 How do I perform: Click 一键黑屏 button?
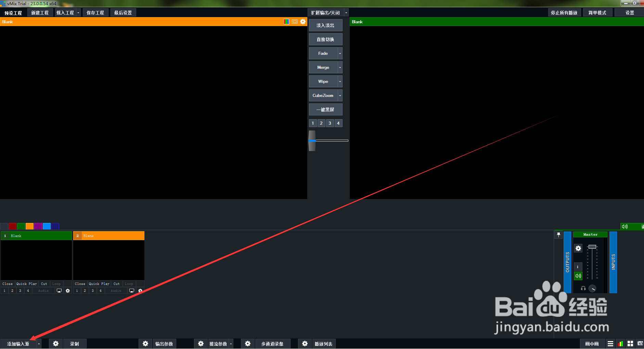coord(325,110)
